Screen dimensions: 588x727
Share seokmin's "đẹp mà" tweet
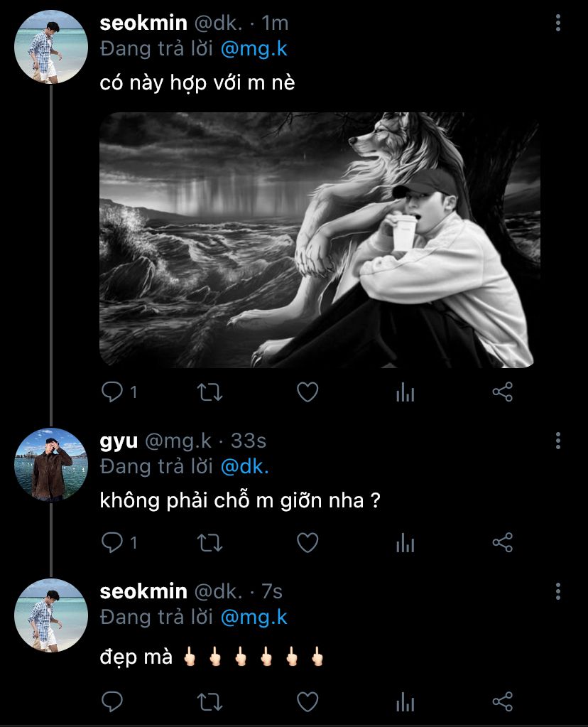(x=502, y=702)
